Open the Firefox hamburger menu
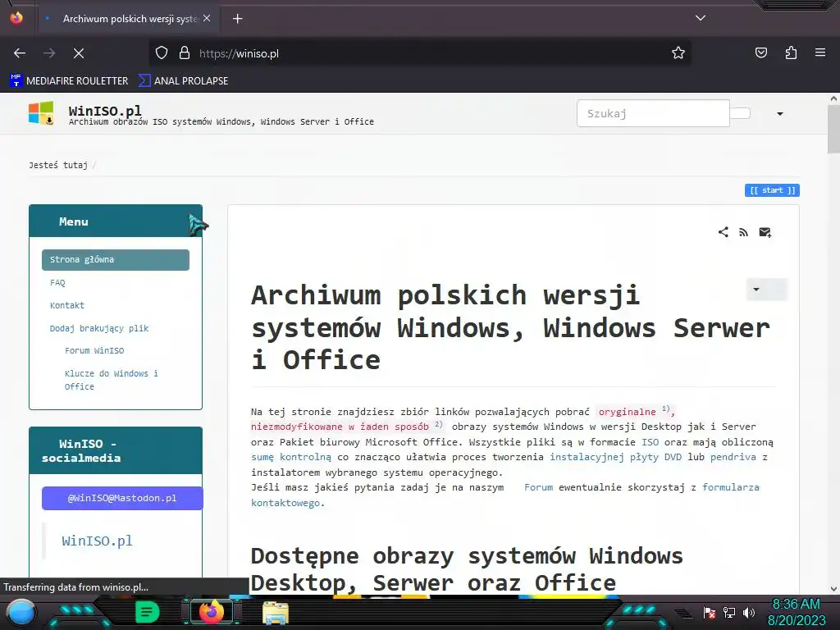 [x=820, y=52]
